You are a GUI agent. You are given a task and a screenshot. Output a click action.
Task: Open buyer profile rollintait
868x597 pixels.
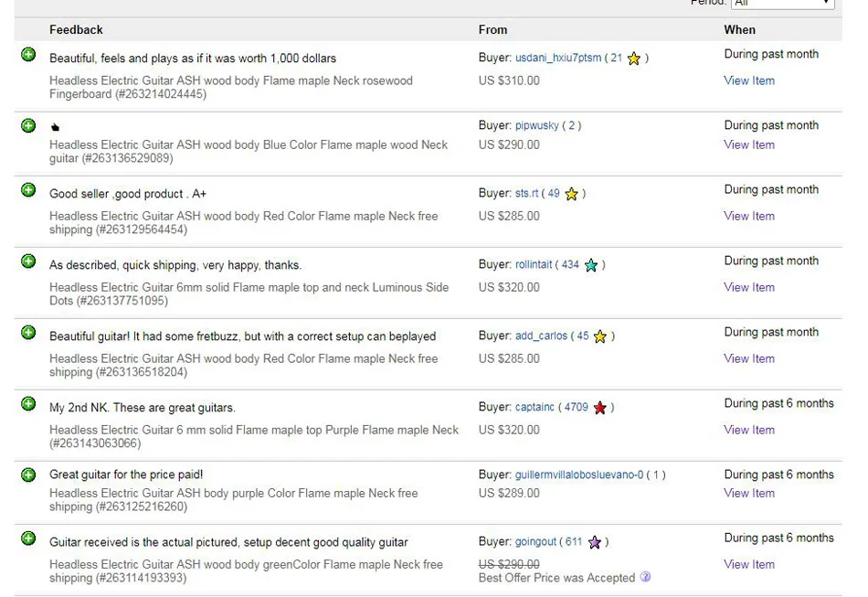pos(534,265)
